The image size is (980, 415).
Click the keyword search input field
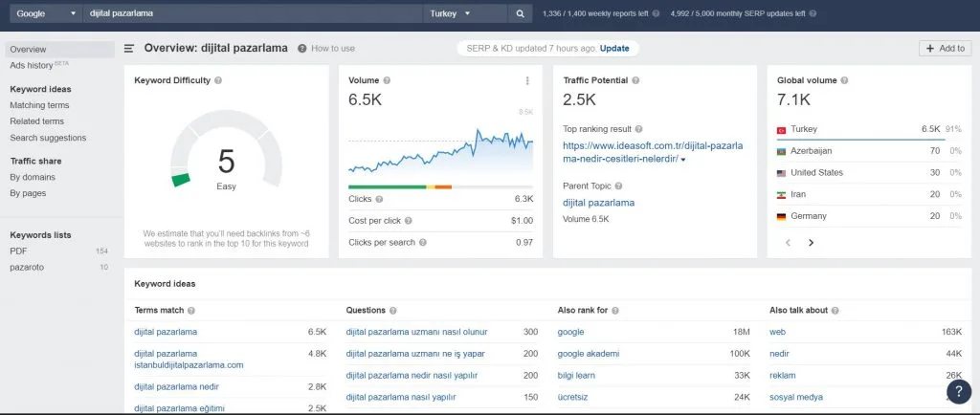253,13
